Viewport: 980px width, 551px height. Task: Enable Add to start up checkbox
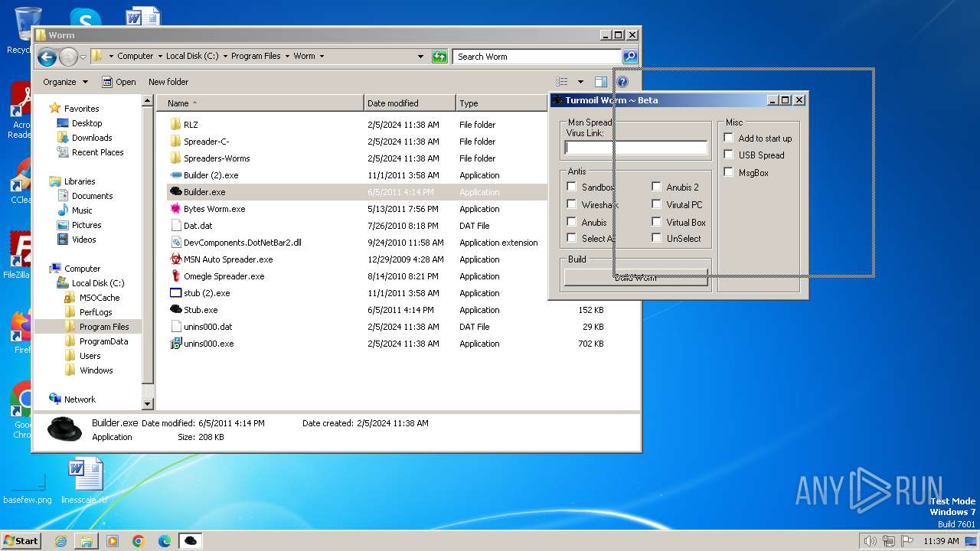point(729,138)
